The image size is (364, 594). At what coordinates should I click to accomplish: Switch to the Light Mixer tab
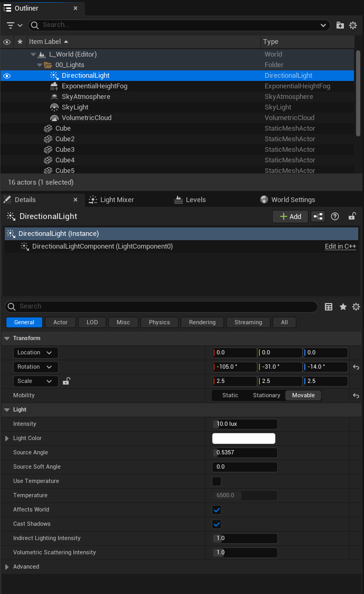[111, 199]
